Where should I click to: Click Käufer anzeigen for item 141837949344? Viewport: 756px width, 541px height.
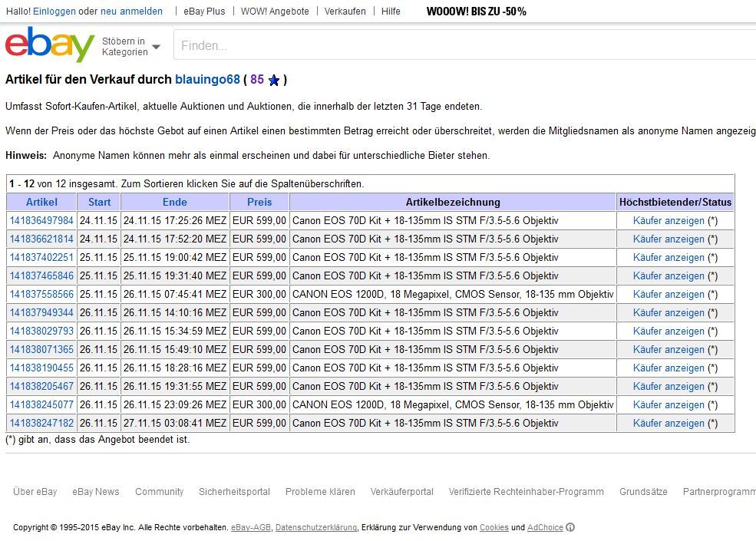point(669,312)
